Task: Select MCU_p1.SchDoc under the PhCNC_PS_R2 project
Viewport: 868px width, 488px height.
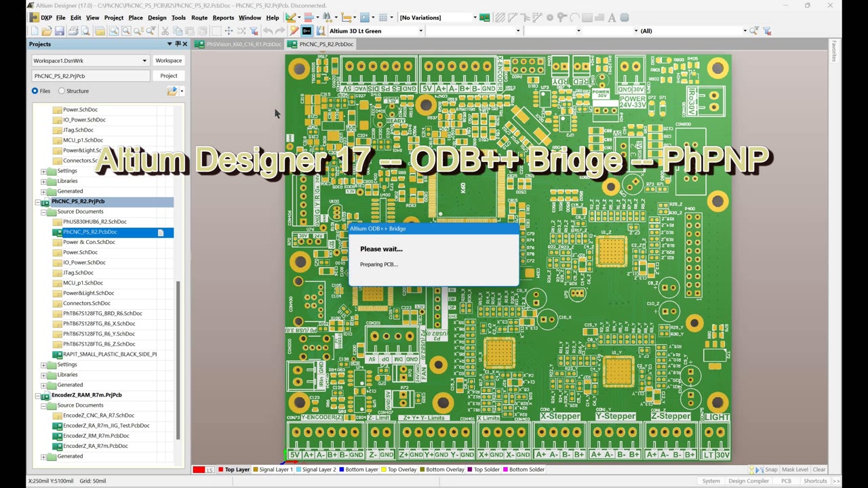Action: [83, 283]
